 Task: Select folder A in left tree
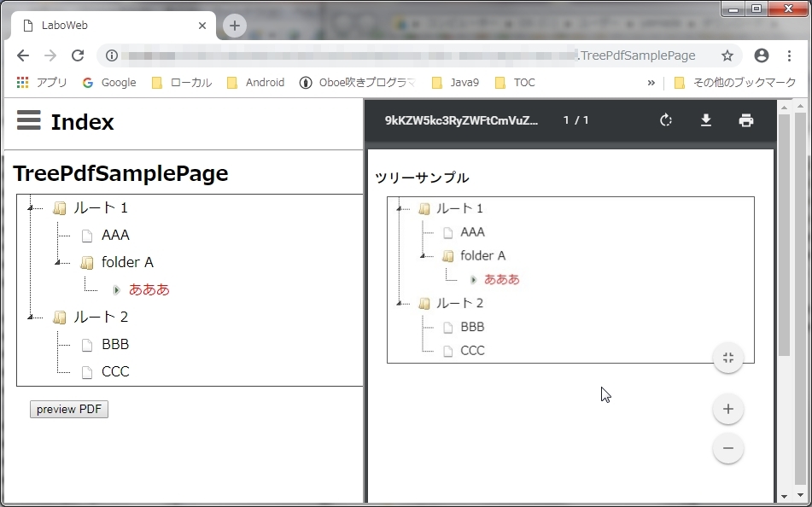[x=127, y=262]
